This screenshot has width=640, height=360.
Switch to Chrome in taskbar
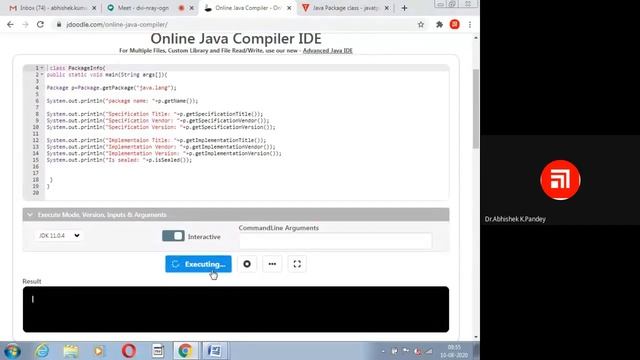click(185, 351)
